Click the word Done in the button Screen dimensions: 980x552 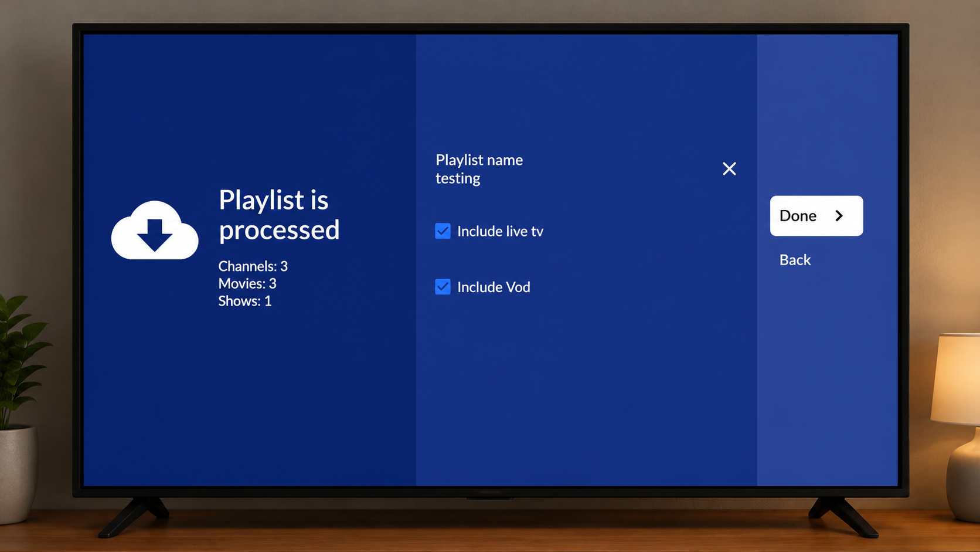click(x=798, y=216)
